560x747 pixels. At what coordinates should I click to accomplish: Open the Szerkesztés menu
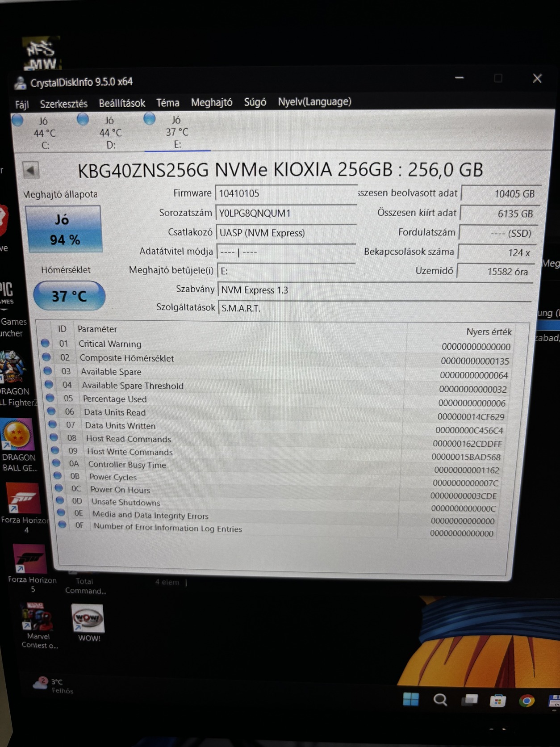click(x=64, y=104)
